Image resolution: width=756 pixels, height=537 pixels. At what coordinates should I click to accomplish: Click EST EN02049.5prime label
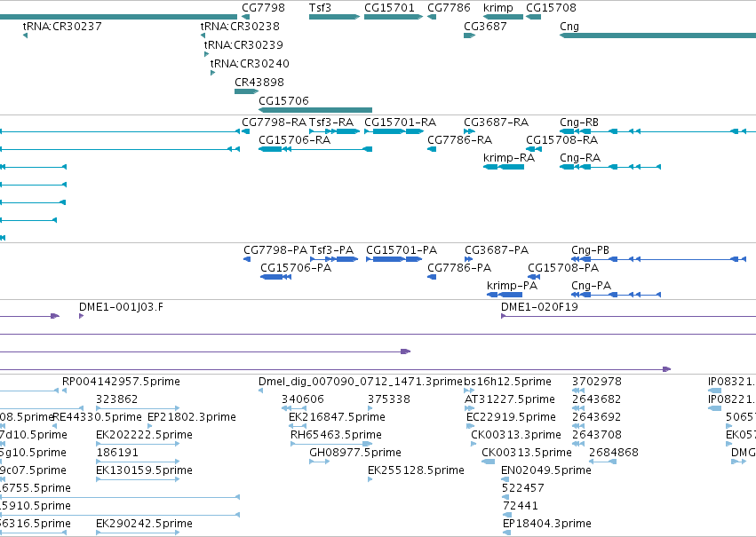(545, 470)
